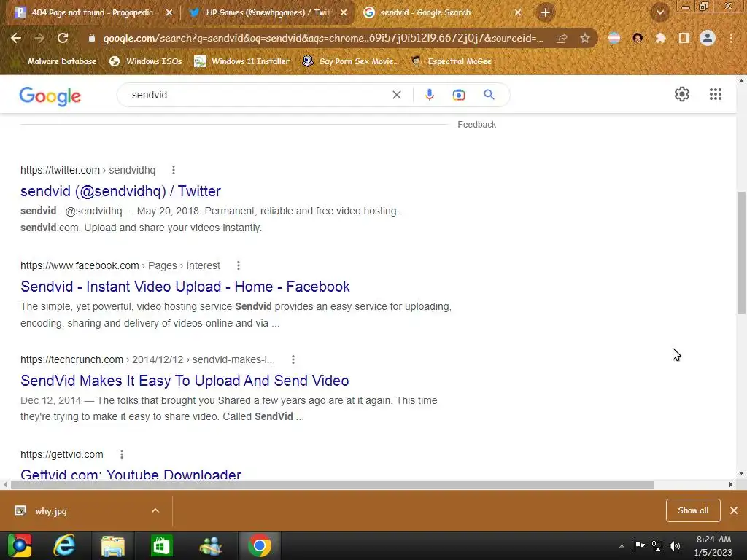Submit search with magnifier icon
Screen dimensions: 747x560
(x=489, y=95)
